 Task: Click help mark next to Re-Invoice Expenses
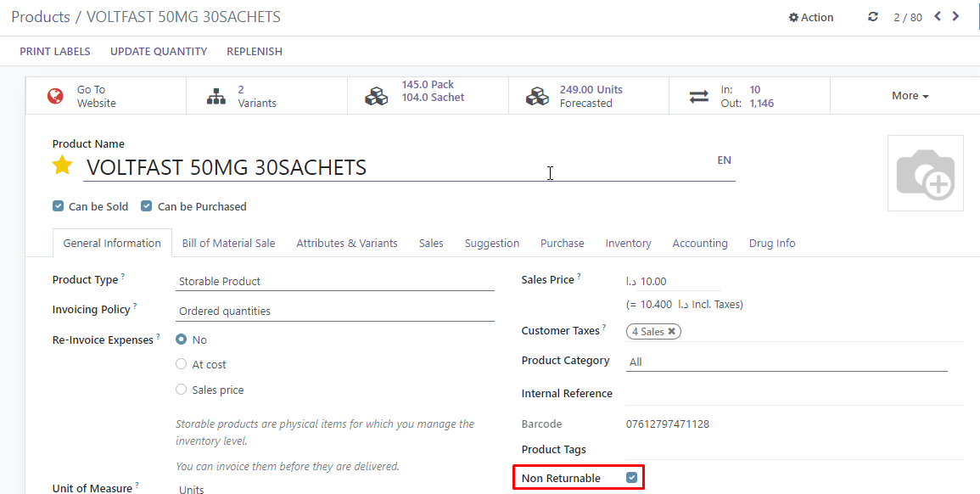[158, 336]
